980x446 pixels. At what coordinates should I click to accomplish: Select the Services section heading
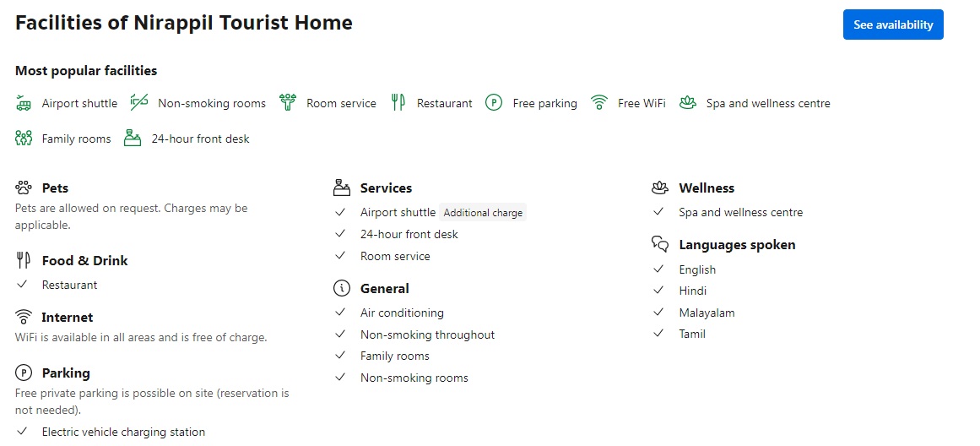tap(386, 188)
